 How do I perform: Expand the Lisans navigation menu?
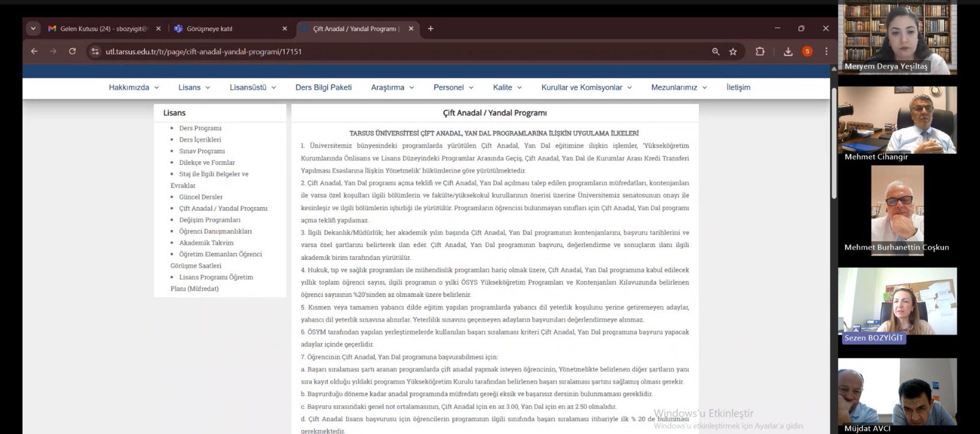click(x=194, y=88)
